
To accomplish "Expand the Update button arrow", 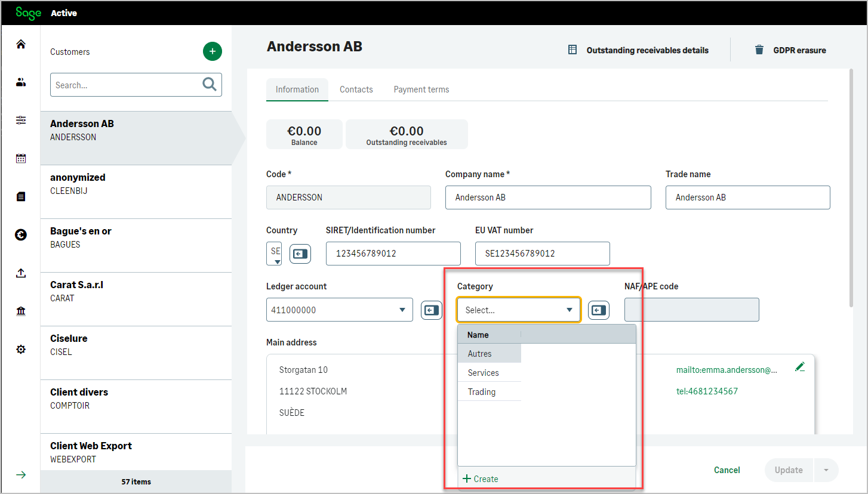I will [x=826, y=470].
